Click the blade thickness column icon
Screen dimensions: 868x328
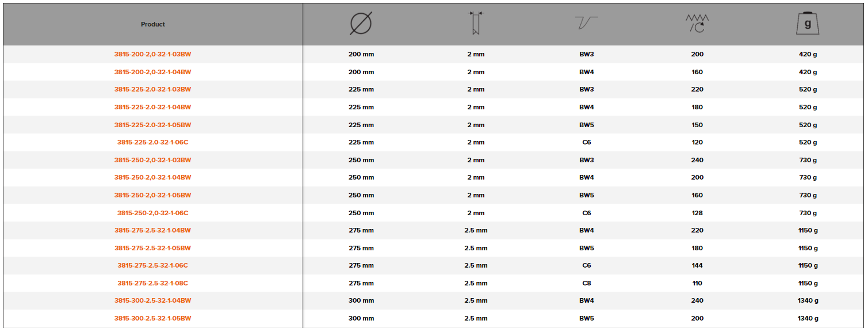pyautogui.click(x=476, y=24)
